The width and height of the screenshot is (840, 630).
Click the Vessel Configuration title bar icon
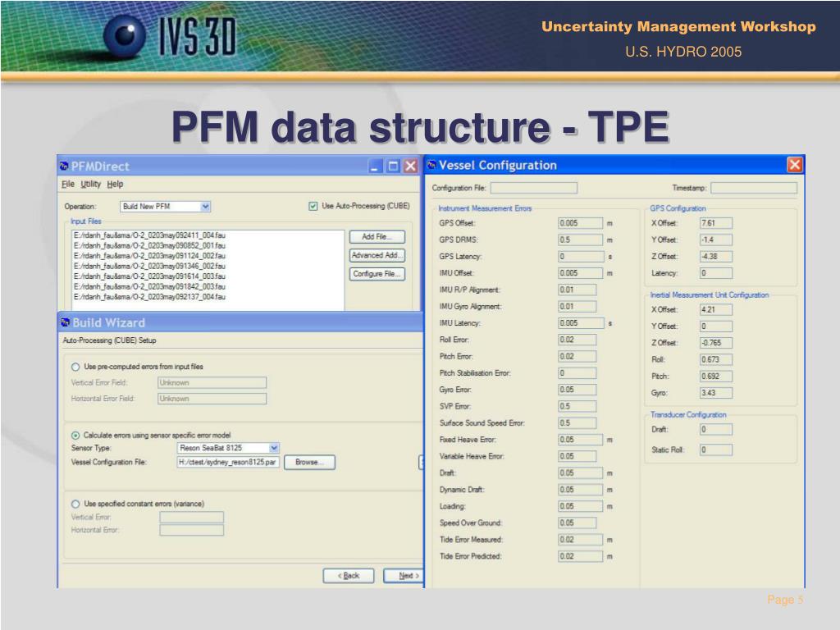pyautogui.click(x=431, y=165)
